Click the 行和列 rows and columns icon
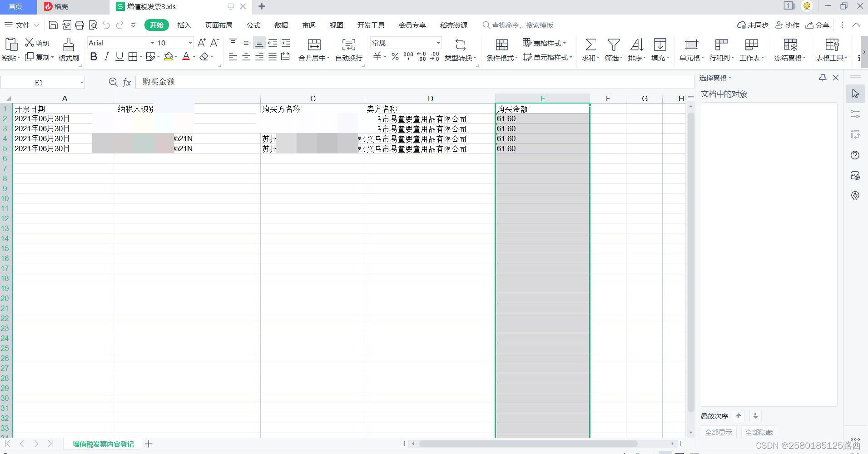The image size is (868, 454). click(x=721, y=44)
